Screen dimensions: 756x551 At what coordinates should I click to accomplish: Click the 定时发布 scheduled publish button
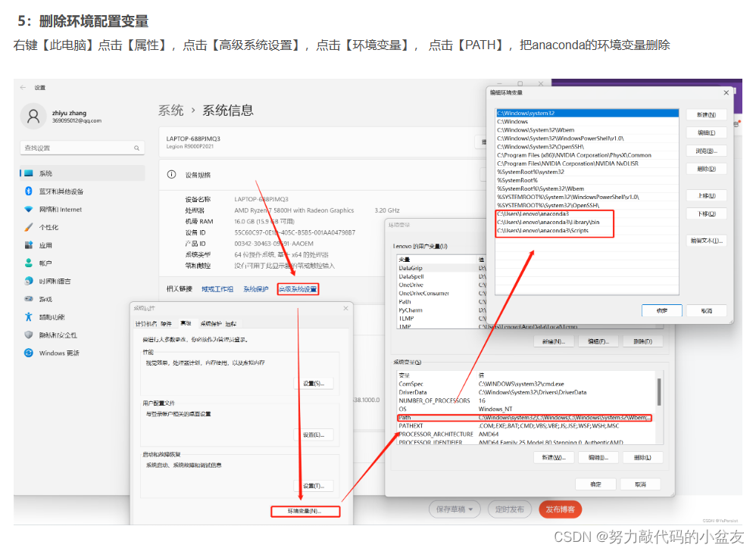tap(510, 509)
